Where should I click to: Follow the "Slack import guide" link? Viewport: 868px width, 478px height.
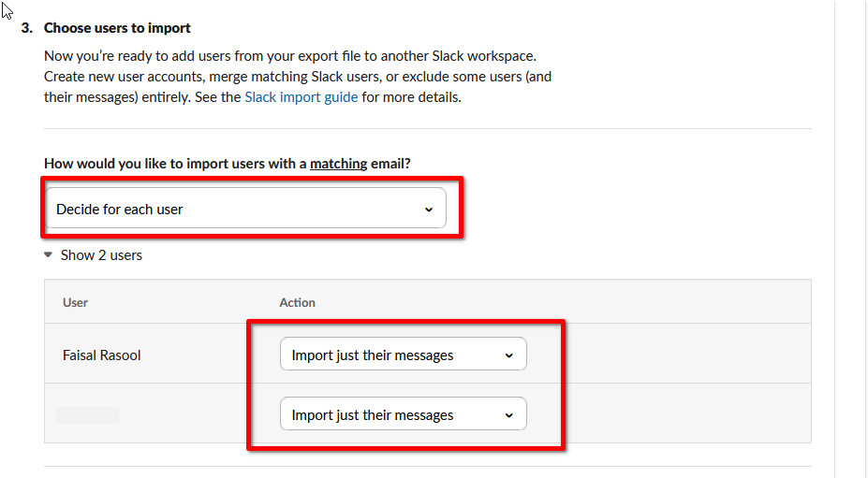302,97
